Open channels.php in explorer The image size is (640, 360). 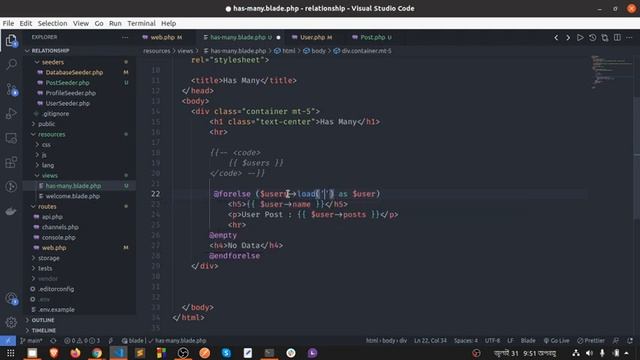click(x=60, y=227)
